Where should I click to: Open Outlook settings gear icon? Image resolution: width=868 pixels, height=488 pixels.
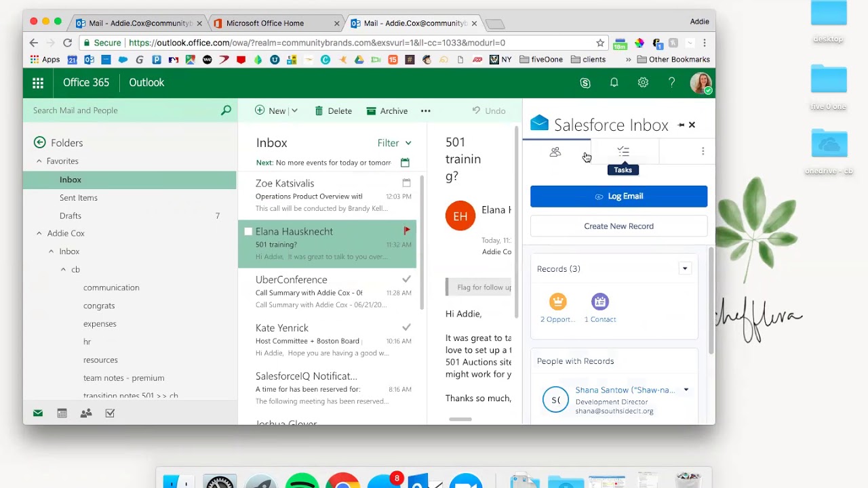point(643,83)
